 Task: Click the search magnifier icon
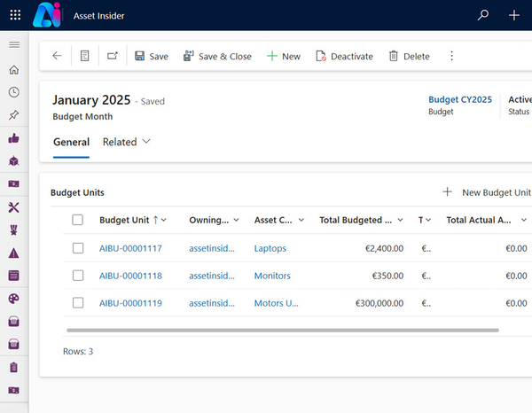coord(483,15)
